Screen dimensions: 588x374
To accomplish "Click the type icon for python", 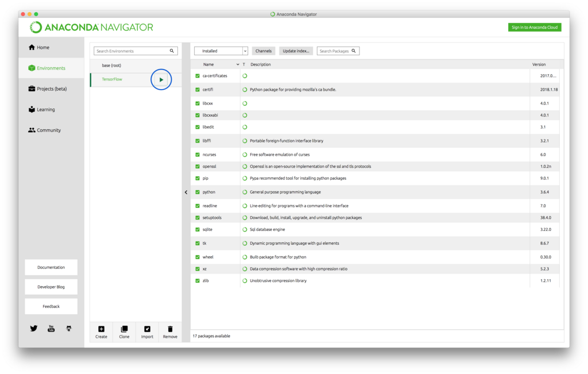I will [245, 192].
